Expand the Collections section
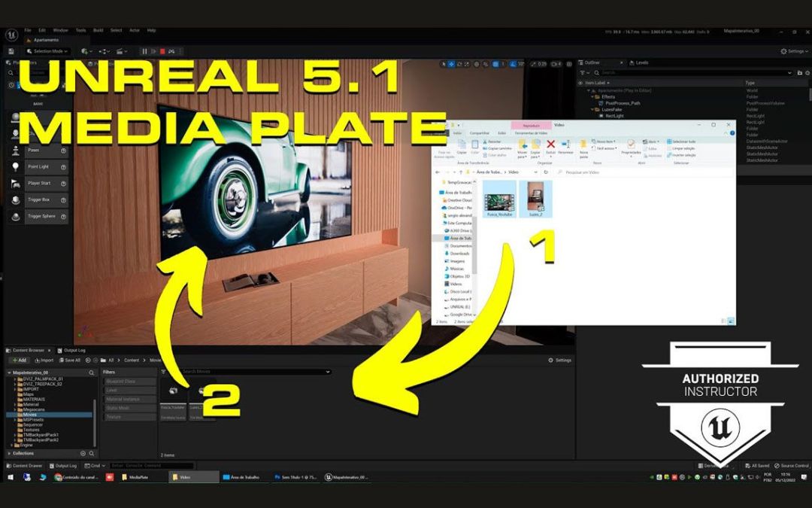This screenshot has width=812, height=508. pyautogui.click(x=9, y=454)
